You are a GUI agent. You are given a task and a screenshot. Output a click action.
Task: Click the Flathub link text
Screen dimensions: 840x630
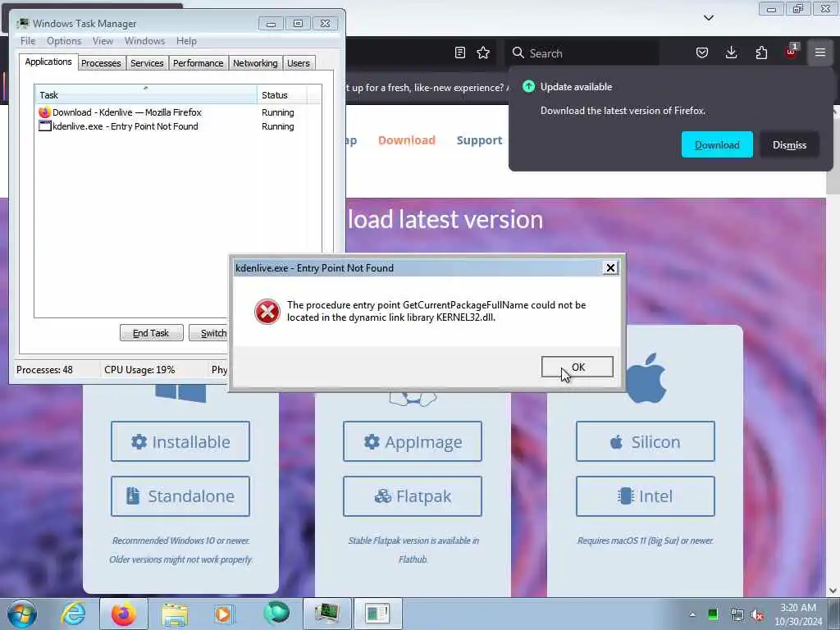pos(413,559)
